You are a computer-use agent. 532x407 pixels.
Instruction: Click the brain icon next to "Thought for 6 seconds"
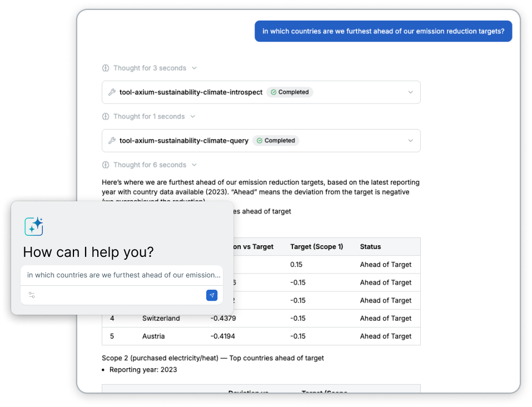pyautogui.click(x=106, y=165)
